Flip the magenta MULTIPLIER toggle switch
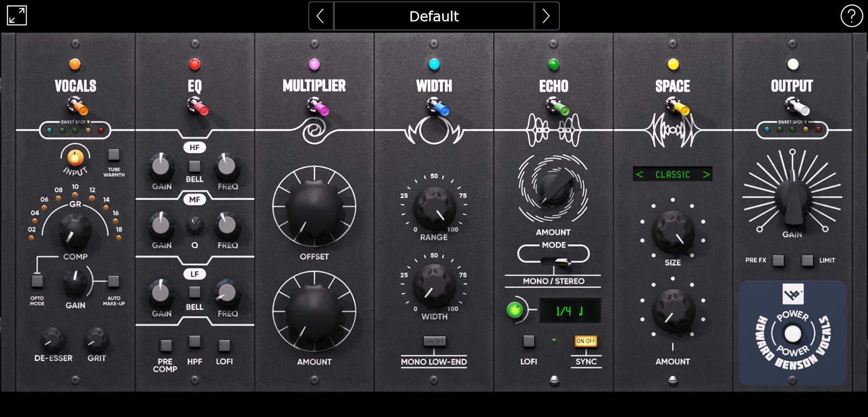 pyautogui.click(x=317, y=106)
